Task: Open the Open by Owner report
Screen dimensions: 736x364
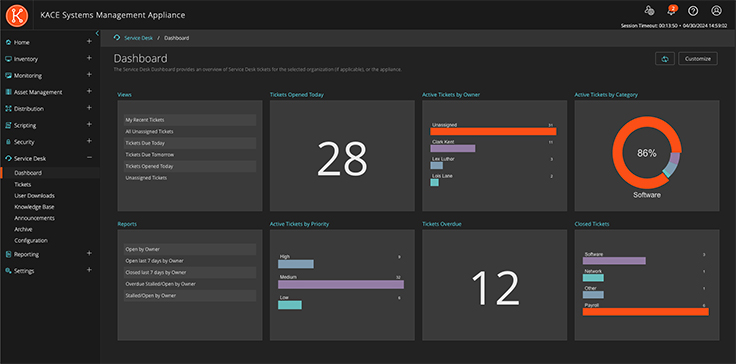Action: pyautogui.click(x=190, y=249)
